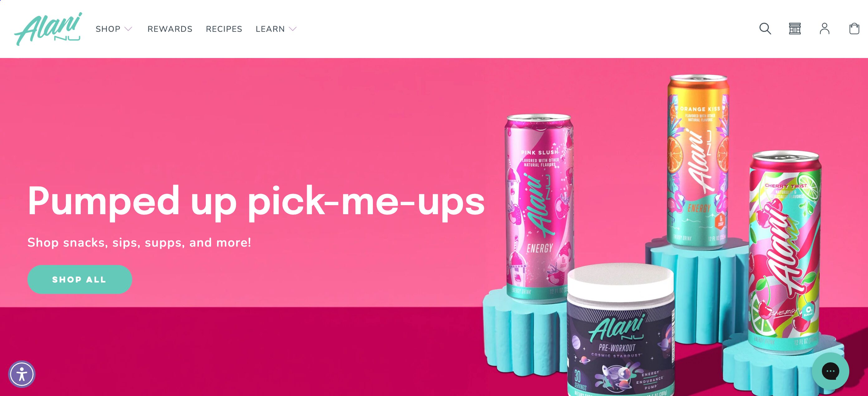Click the Shop snacks, sips, supps subtitle
868x396 pixels.
click(139, 242)
